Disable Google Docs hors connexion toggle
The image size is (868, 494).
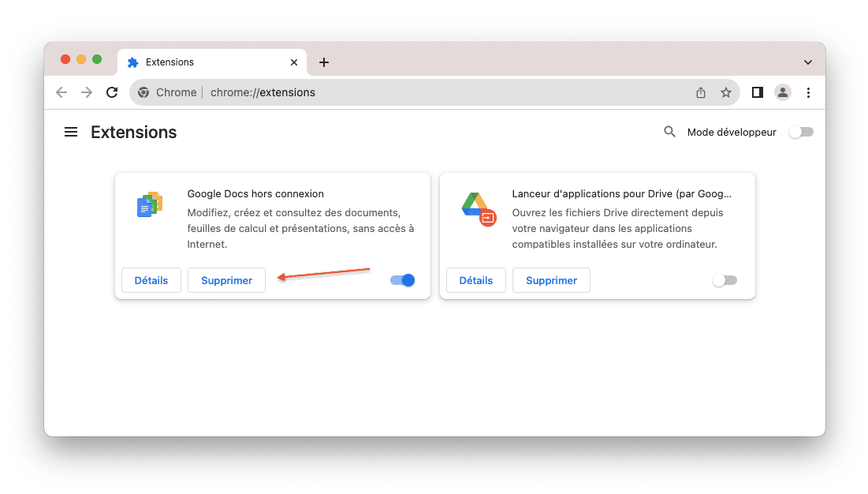[x=402, y=280]
